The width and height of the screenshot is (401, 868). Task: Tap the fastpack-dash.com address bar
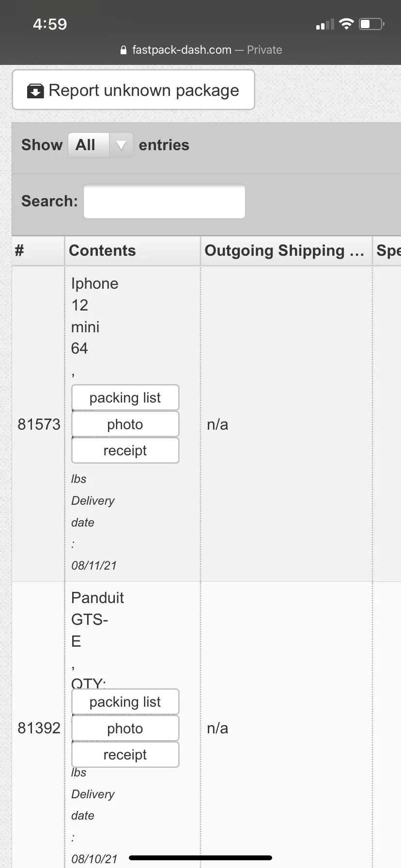click(200, 50)
